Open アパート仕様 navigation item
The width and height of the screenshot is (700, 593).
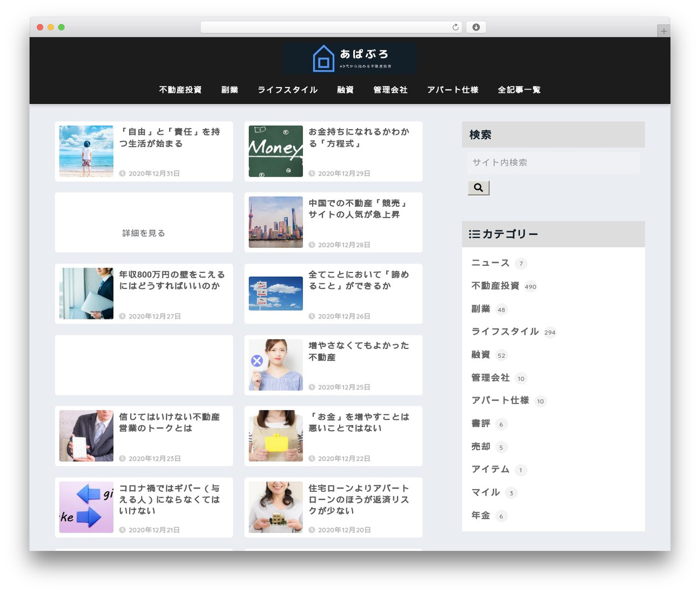453,90
